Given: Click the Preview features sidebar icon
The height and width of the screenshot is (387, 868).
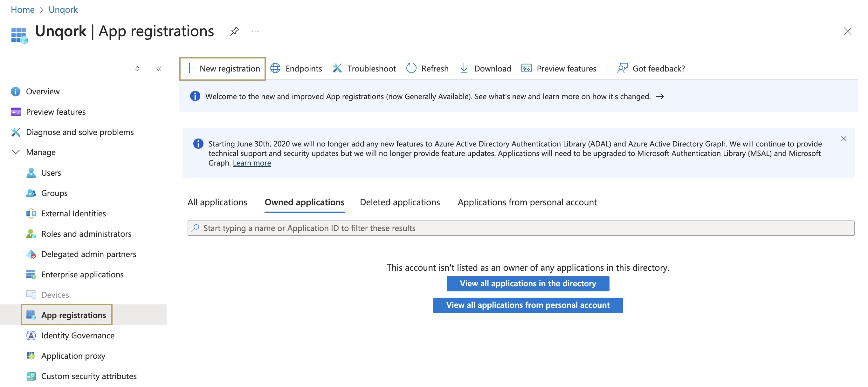Looking at the screenshot, I should tap(16, 112).
